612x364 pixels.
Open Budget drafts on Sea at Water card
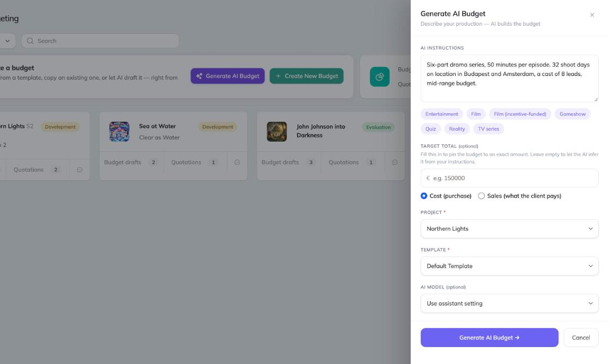click(x=131, y=162)
